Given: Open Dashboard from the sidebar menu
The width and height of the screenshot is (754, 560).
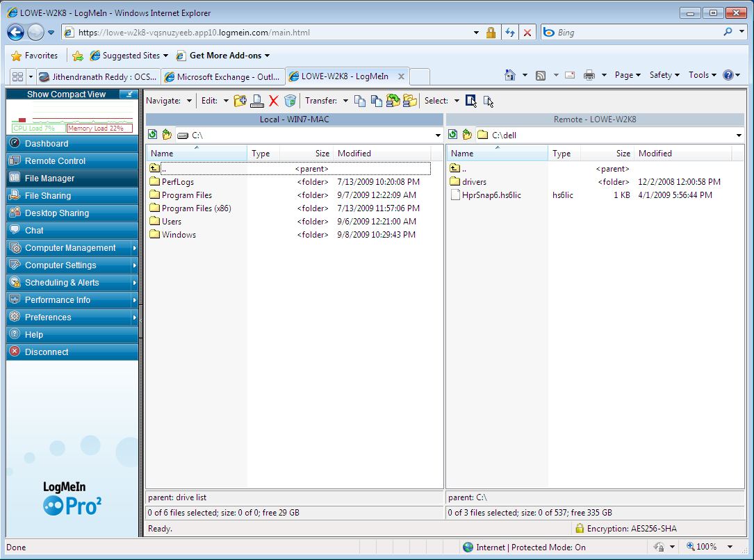Looking at the screenshot, I should (x=47, y=144).
